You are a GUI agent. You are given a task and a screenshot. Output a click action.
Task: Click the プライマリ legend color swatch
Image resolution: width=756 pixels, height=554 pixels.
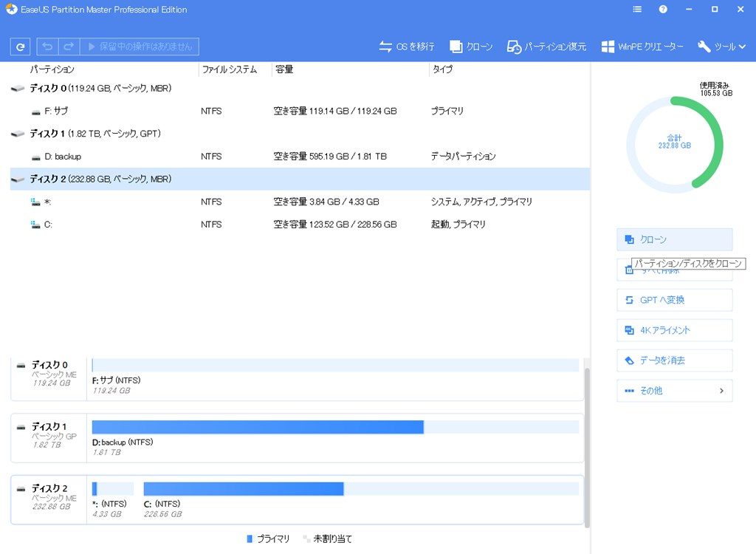click(x=250, y=538)
